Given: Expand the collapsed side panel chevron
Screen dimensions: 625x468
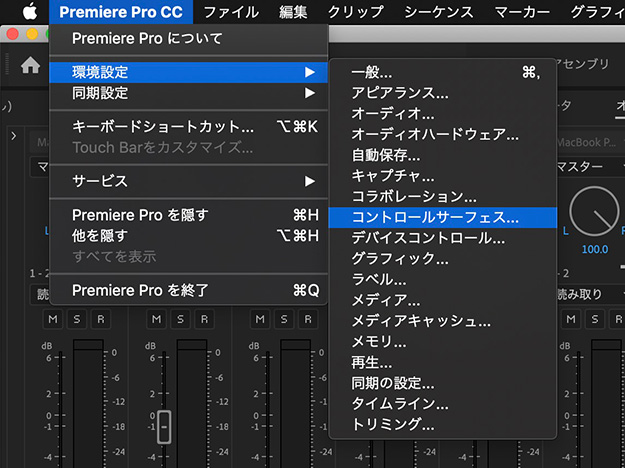Looking at the screenshot, I should 13,137.
